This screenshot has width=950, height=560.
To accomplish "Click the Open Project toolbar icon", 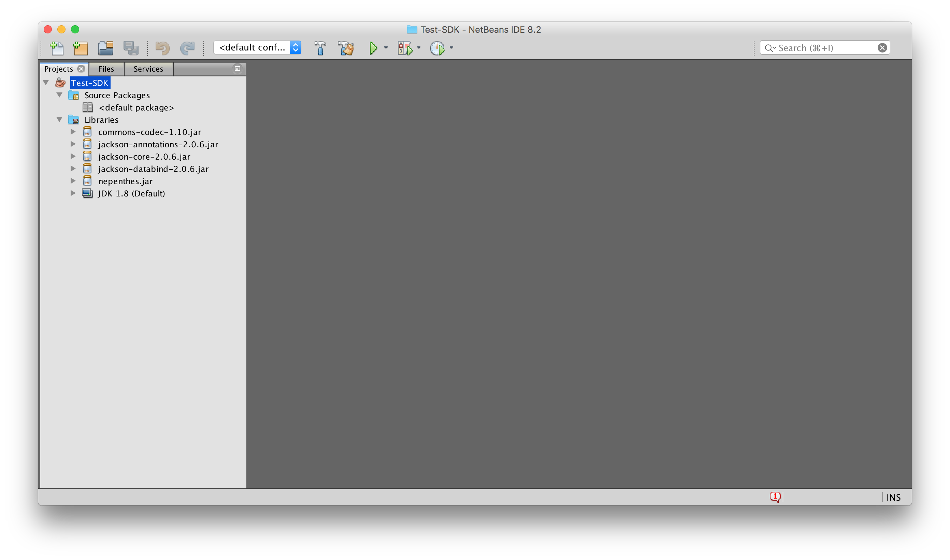I will pyautogui.click(x=106, y=48).
